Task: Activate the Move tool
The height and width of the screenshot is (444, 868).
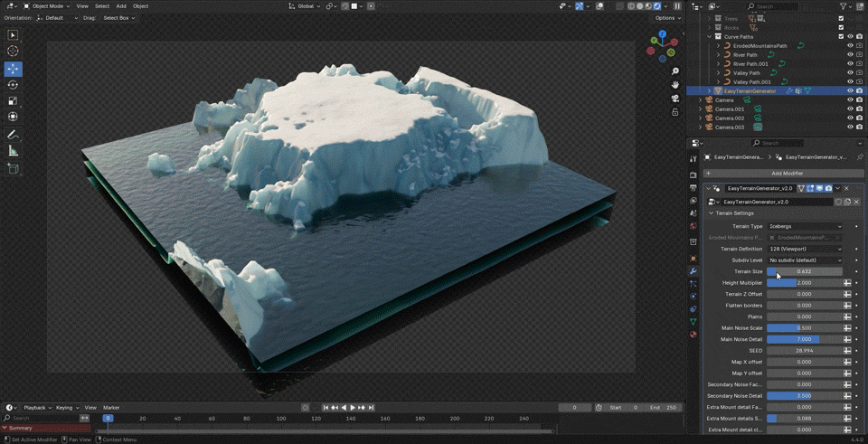Action: tap(13, 70)
